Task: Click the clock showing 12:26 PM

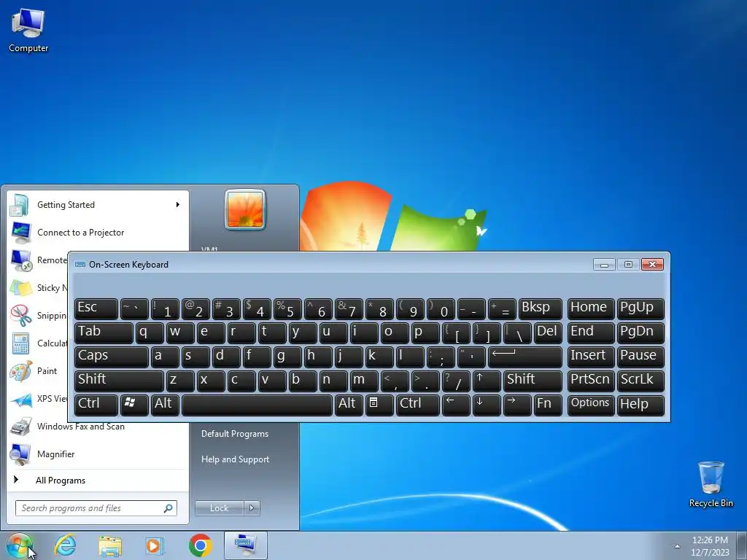Action: [710, 540]
